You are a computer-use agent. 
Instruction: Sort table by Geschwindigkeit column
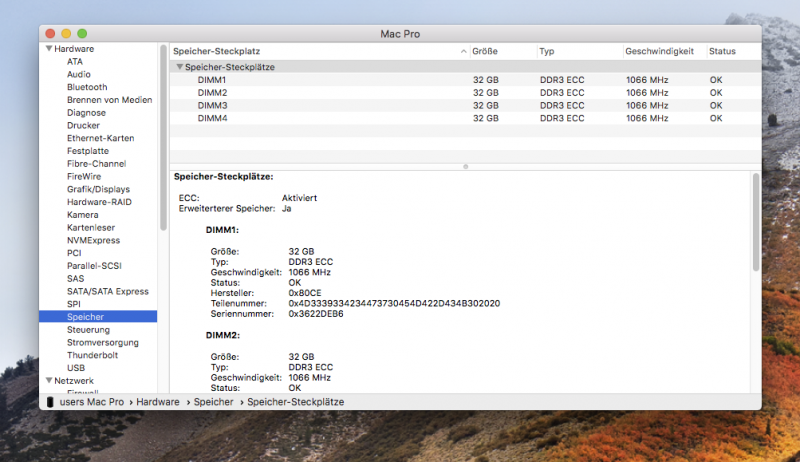point(662,50)
